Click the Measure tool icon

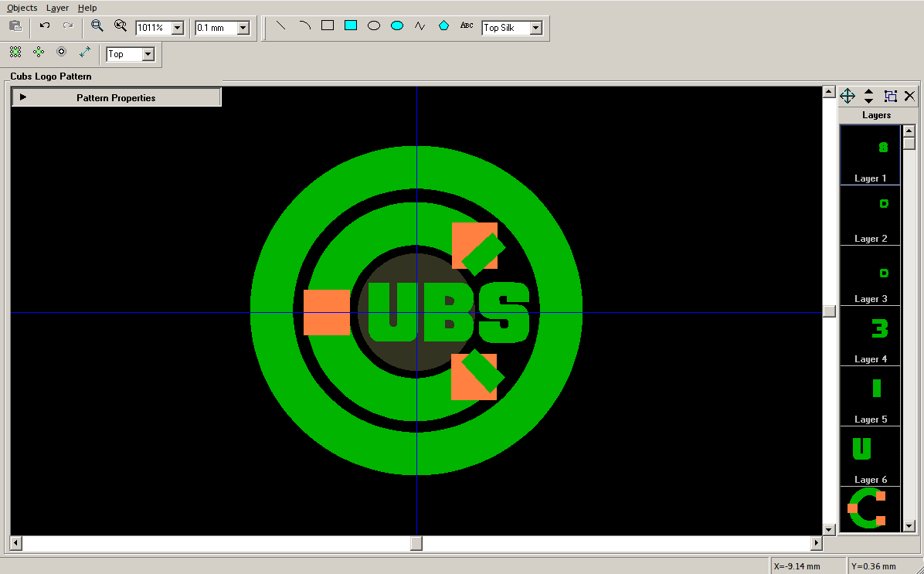[85, 53]
